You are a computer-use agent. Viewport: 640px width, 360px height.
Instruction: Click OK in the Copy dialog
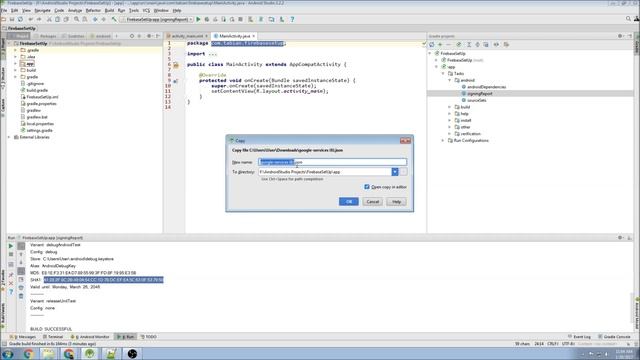(x=349, y=202)
